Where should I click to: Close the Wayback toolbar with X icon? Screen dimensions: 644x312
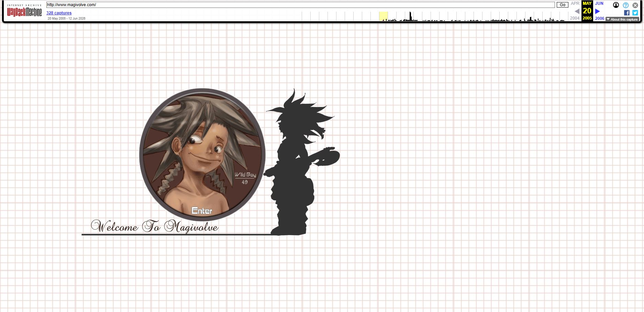pyautogui.click(x=635, y=5)
